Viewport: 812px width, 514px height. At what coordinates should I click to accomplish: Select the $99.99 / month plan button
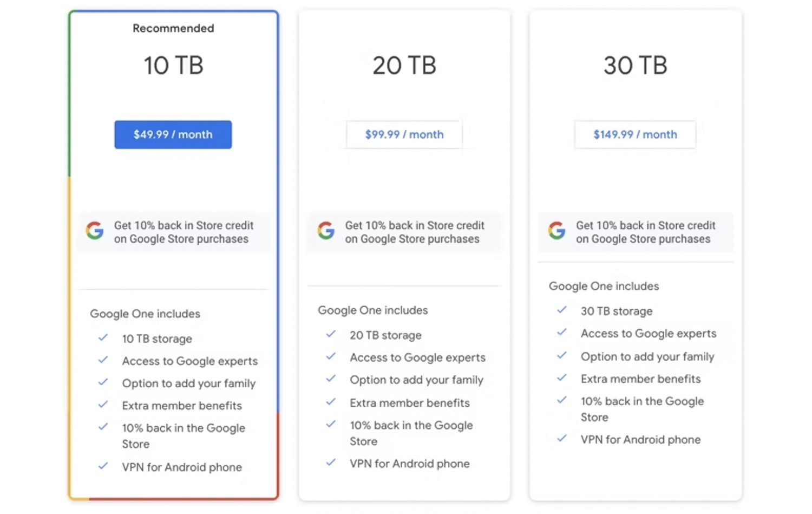click(x=404, y=134)
